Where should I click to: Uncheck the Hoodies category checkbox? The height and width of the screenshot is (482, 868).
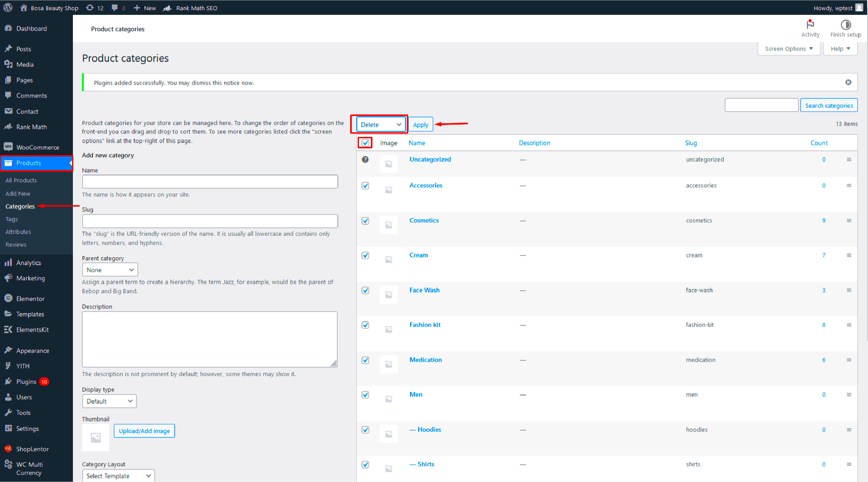[x=365, y=430]
